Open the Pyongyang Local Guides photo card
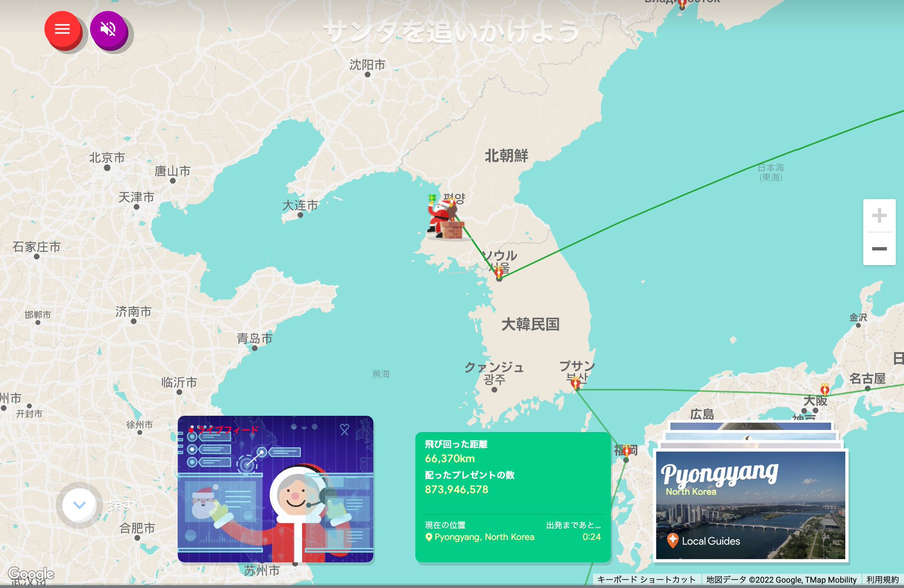 (x=750, y=505)
